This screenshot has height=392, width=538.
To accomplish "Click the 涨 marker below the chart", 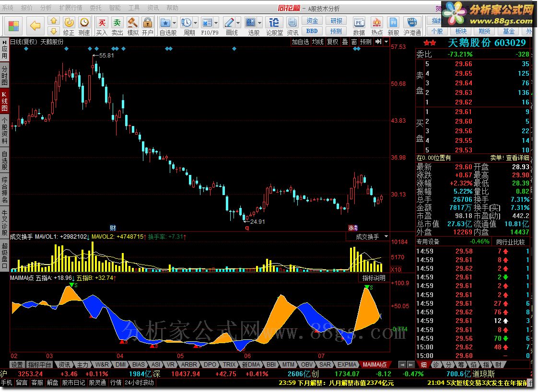I will (351, 228).
